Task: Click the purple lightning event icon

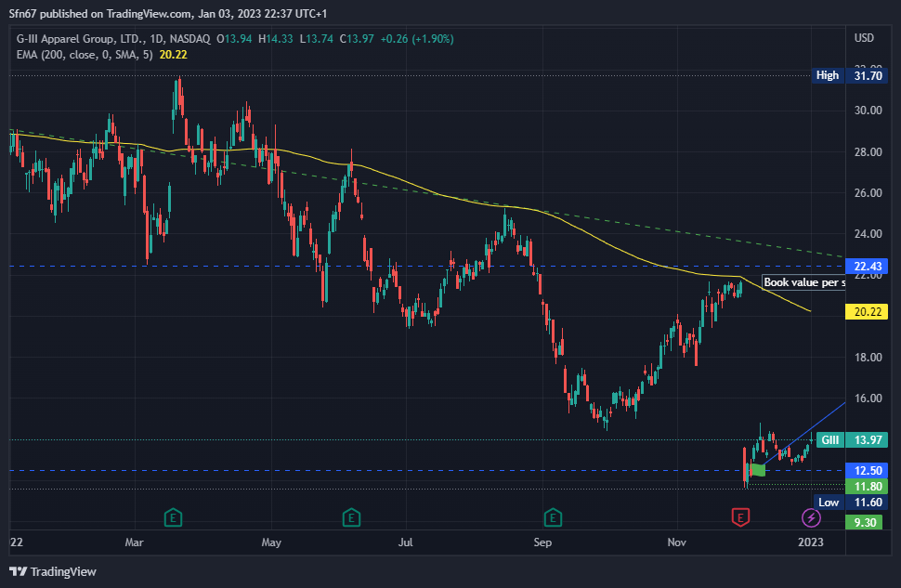Action: tap(811, 518)
